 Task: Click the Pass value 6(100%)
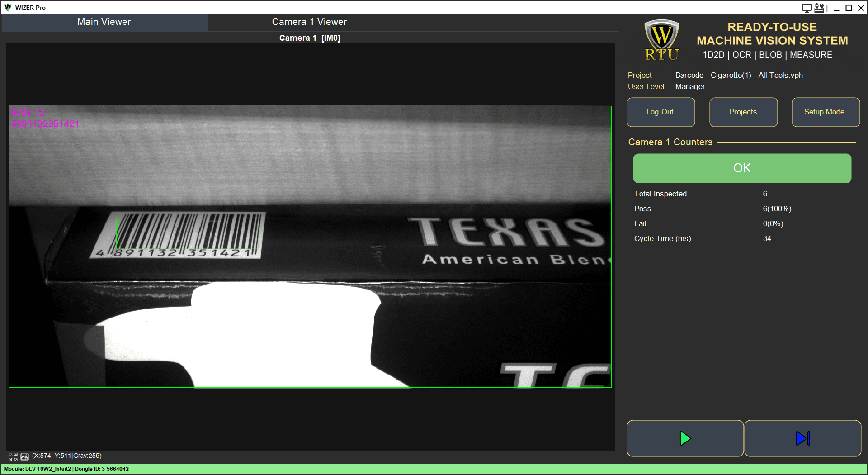click(x=777, y=209)
